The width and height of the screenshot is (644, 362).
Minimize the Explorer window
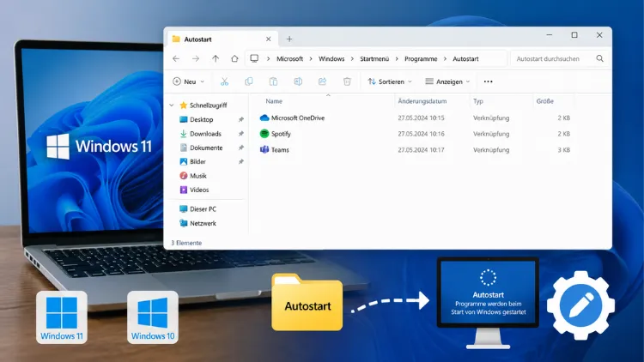click(550, 35)
